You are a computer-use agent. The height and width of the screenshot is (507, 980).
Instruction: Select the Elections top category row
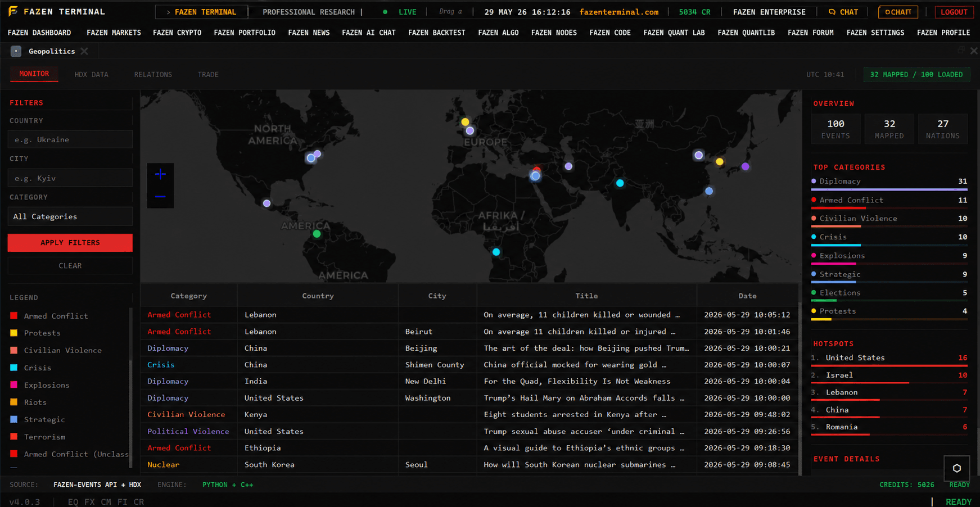889,295
